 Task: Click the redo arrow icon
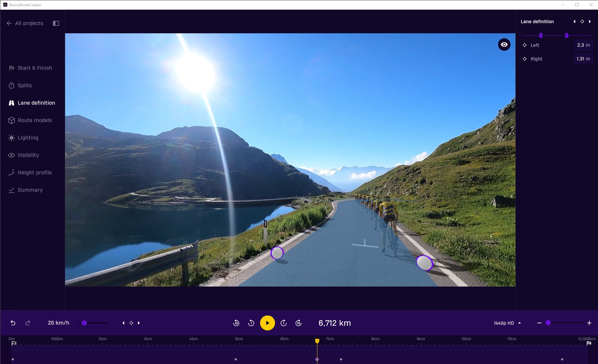pos(28,323)
